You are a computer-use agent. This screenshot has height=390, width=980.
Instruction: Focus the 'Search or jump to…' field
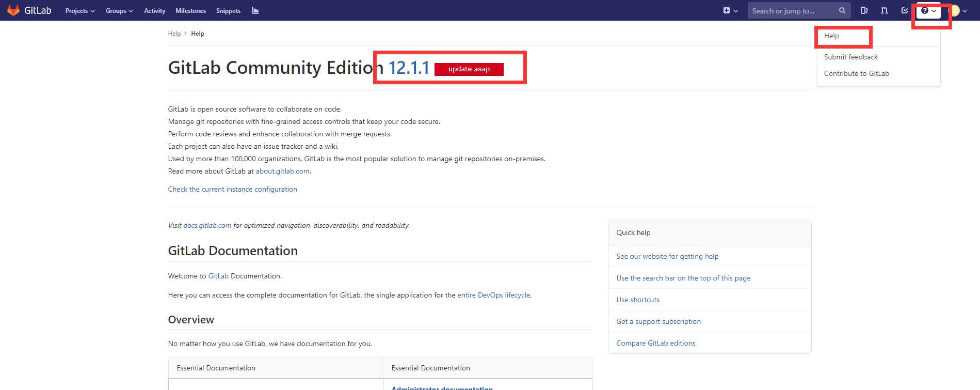(x=799, y=10)
